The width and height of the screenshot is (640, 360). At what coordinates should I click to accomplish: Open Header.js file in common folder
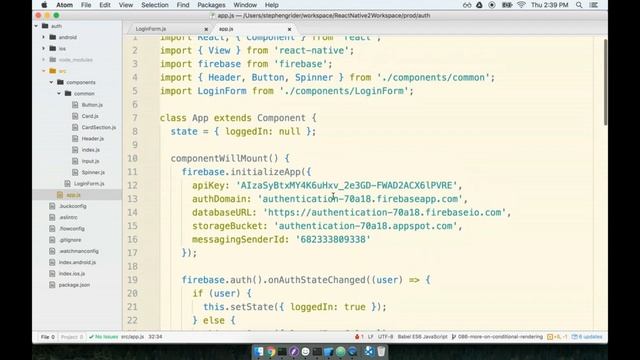coord(93,139)
